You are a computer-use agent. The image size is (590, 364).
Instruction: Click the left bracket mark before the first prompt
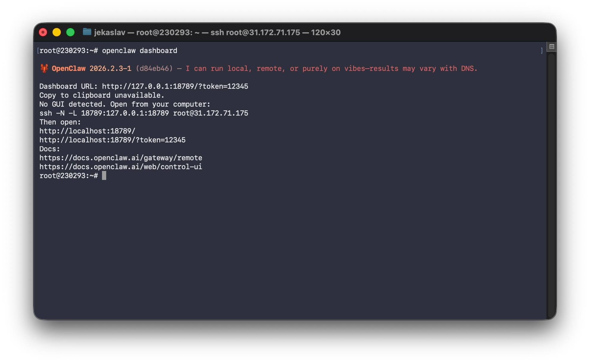click(38, 51)
